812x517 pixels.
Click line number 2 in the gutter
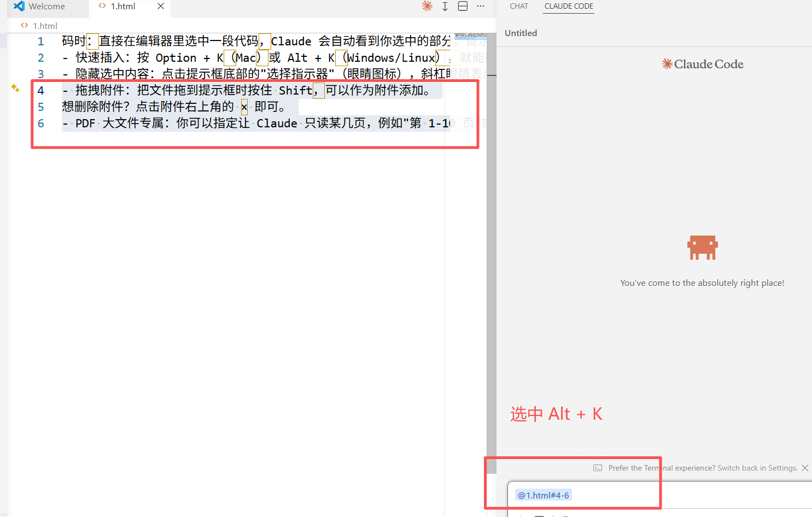[x=40, y=58]
